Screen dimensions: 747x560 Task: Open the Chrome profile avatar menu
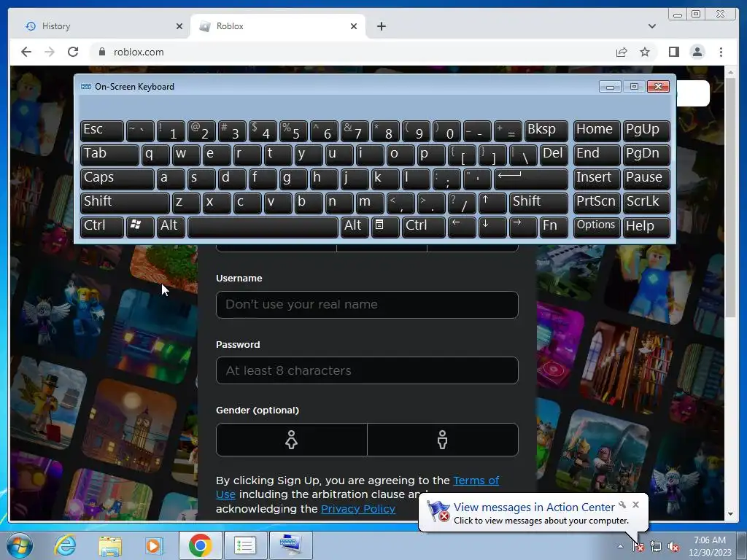point(697,52)
